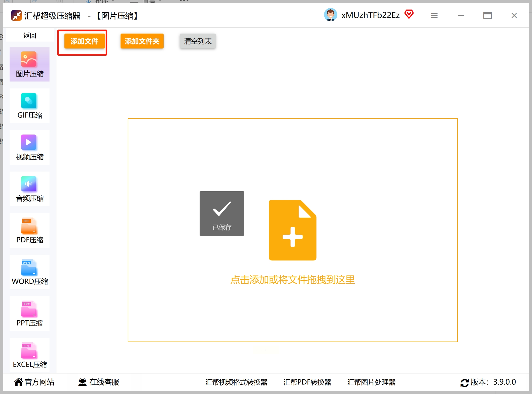Click the red VIP diamond badge
Image resolution: width=532 pixels, height=394 pixels.
coord(409,14)
